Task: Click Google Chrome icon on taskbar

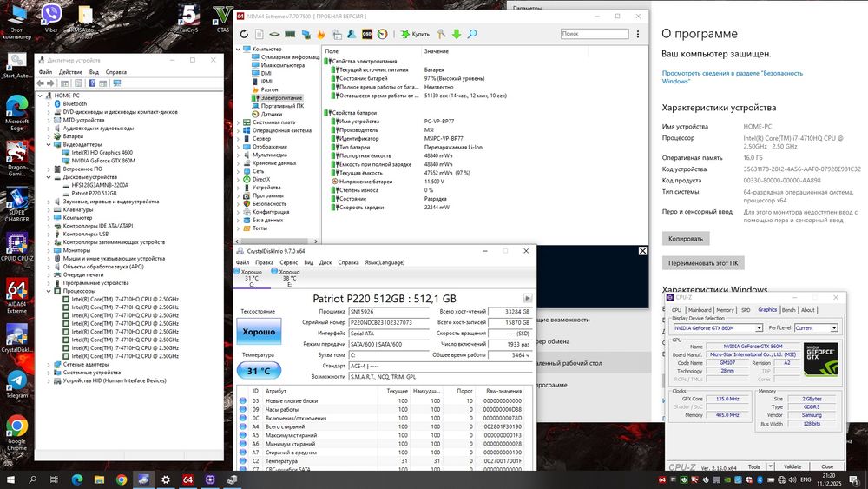Action: (121, 479)
